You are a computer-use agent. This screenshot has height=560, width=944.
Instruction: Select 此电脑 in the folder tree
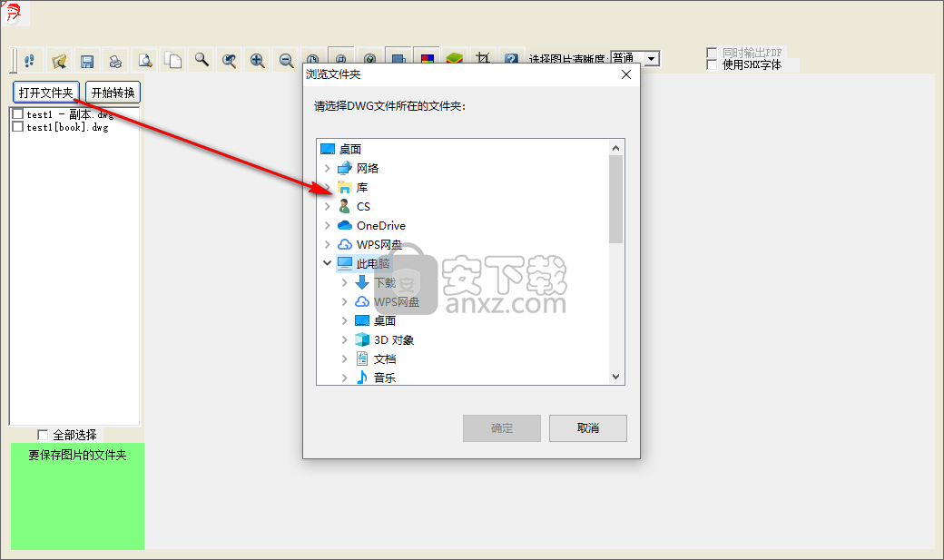click(373, 263)
